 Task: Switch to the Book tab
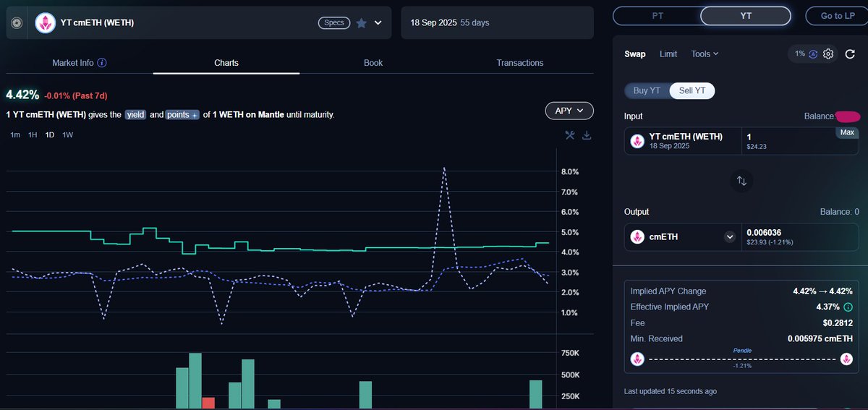point(373,63)
